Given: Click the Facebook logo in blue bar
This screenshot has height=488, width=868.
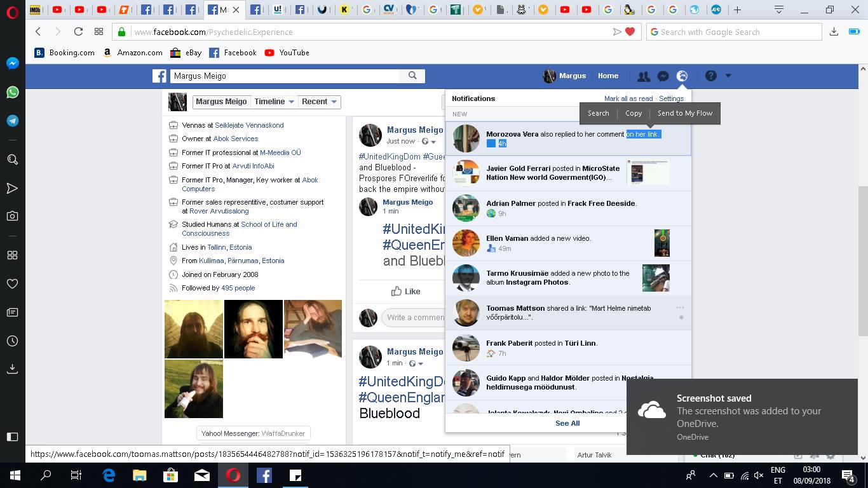Looking at the screenshot, I should pos(159,76).
